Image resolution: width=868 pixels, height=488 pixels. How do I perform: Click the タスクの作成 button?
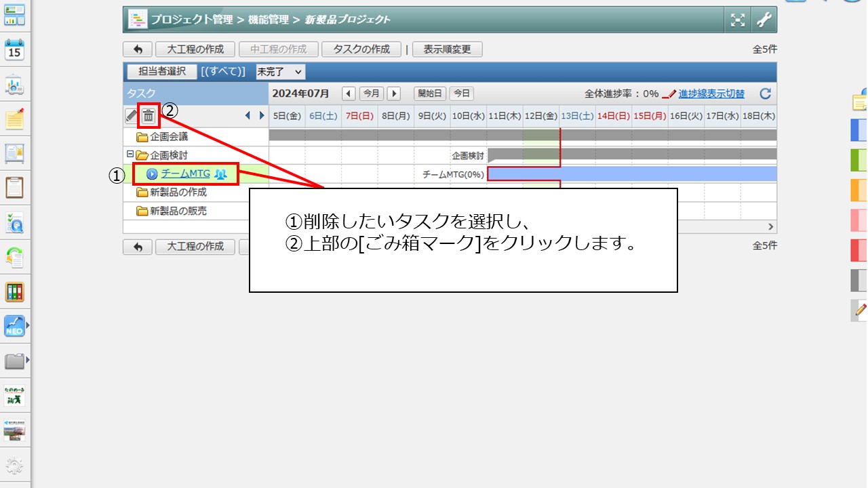click(361, 49)
